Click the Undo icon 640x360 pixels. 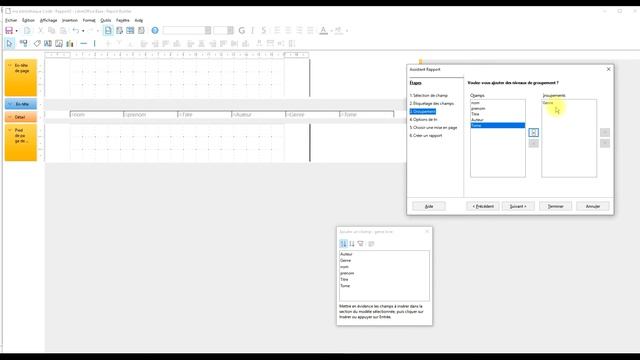click(76, 31)
